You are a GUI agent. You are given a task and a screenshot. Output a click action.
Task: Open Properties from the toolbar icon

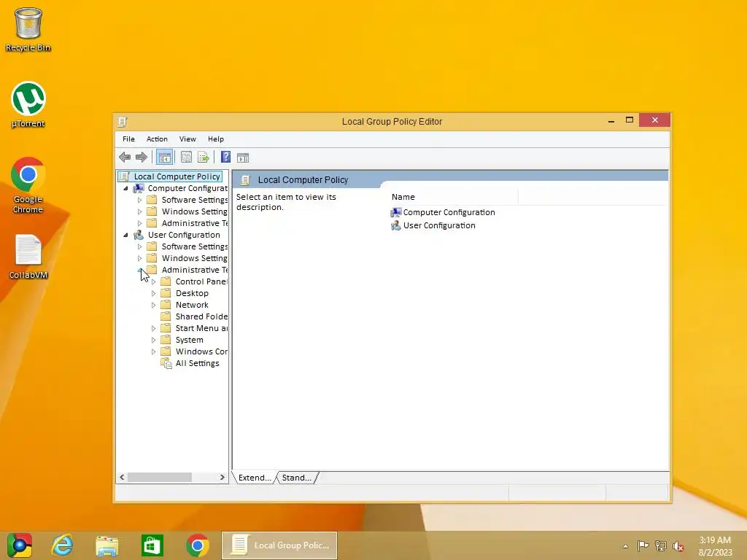coord(186,157)
